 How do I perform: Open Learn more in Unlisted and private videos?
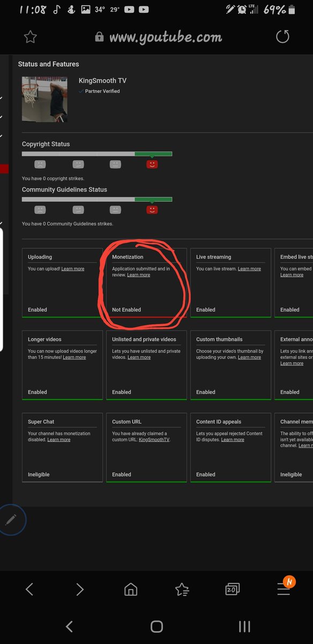pyautogui.click(x=139, y=357)
